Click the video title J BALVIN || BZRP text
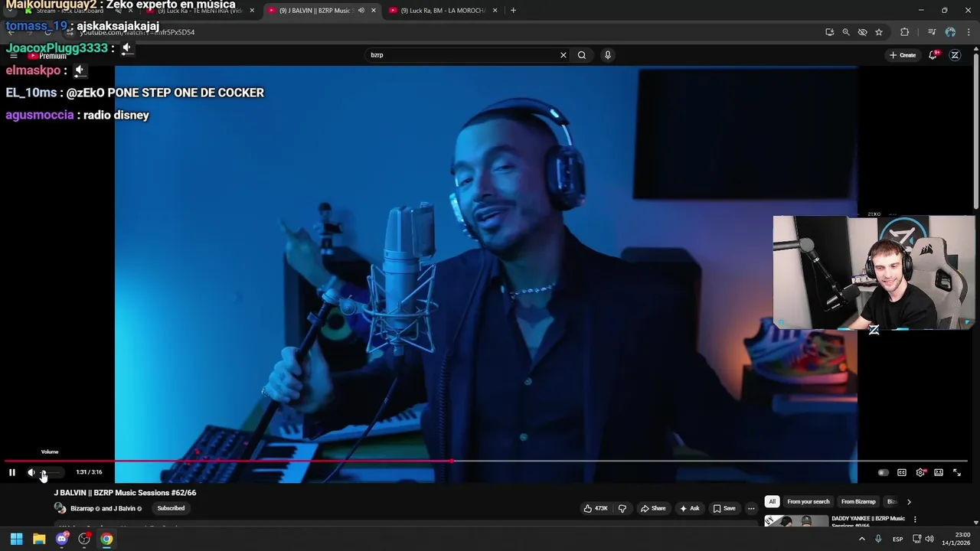Image resolution: width=980 pixels, height=551 pixels. coord(125,493)
